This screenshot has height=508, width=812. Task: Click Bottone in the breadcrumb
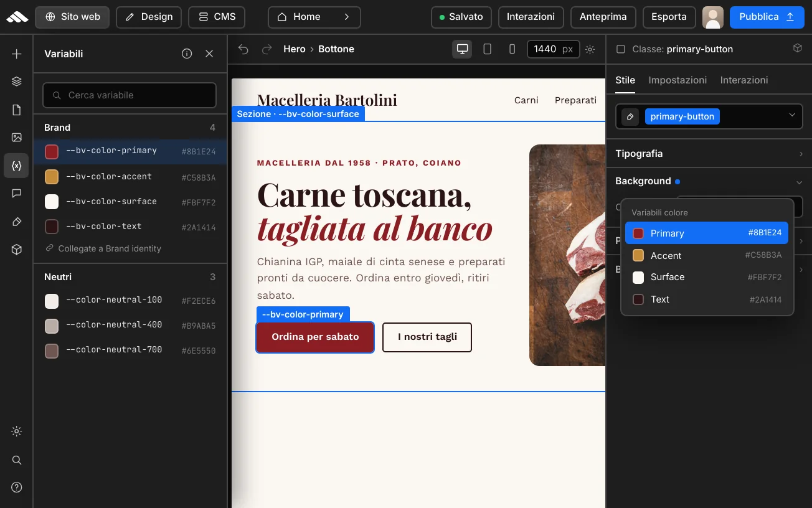pos(336,49)
